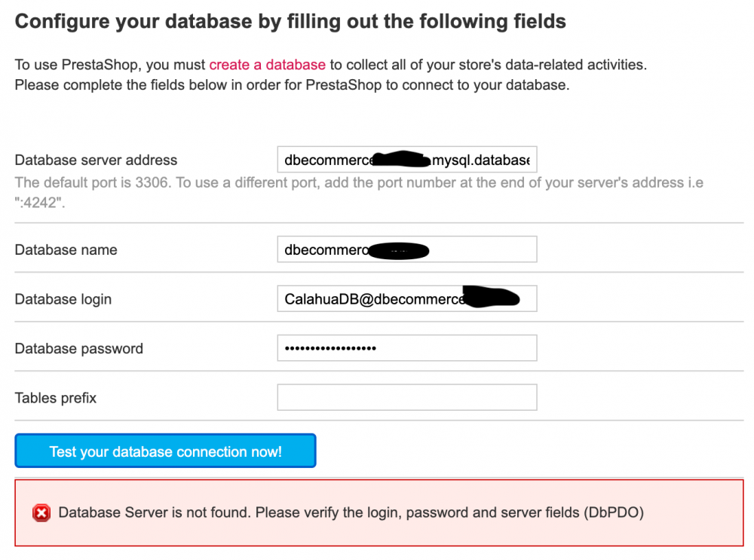
Task: Click the 'Please complete the fields below' line
Action: 291,84
